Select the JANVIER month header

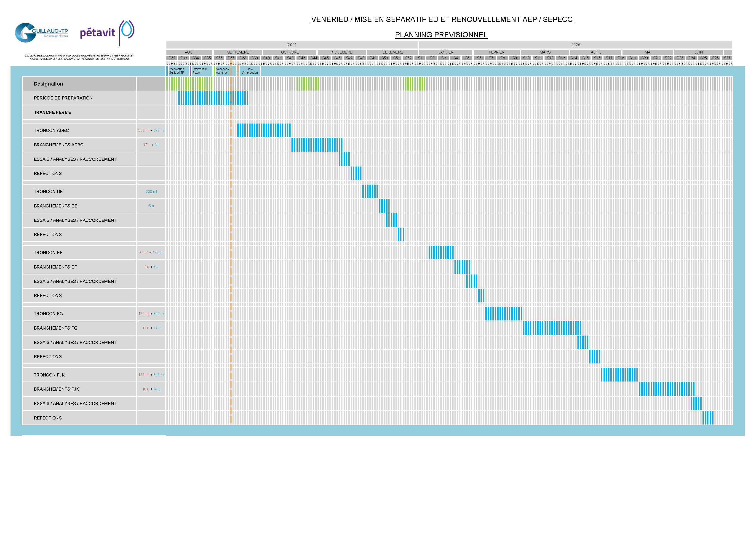coord(446,52)
